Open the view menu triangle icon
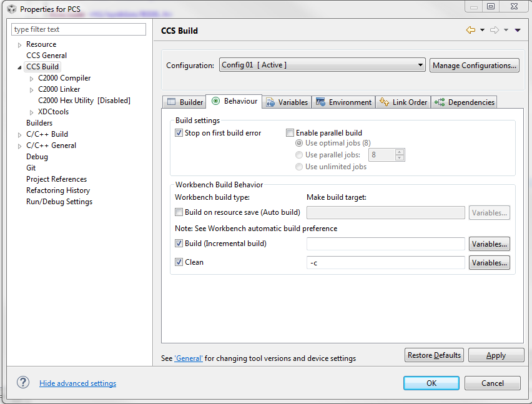The width and height of the screenshot is (532, 404). pyautogui.click(x=518, y=30)
